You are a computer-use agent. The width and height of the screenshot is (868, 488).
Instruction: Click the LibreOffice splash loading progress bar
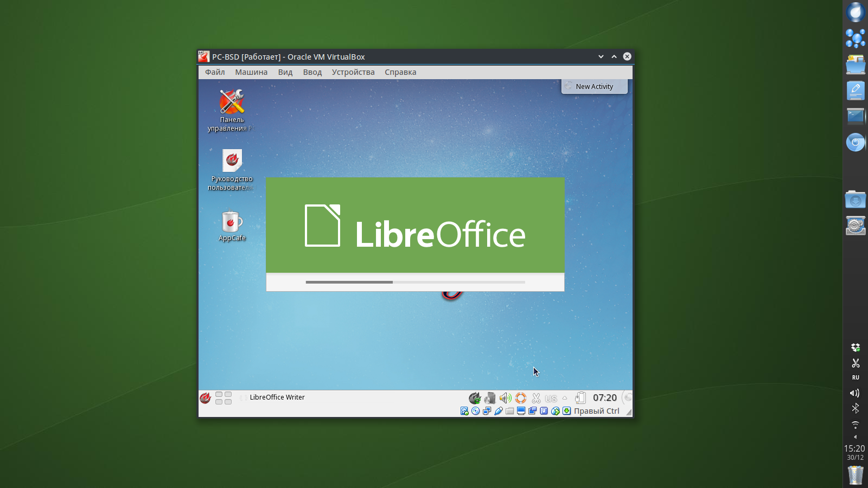click(x=416, y=282)
